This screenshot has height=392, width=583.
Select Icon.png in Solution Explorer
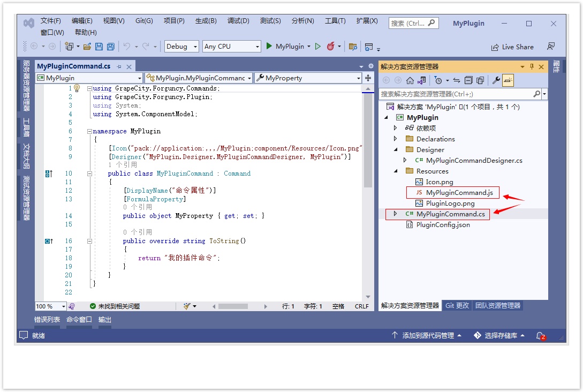pyautogui.click(x=439, y=182)
